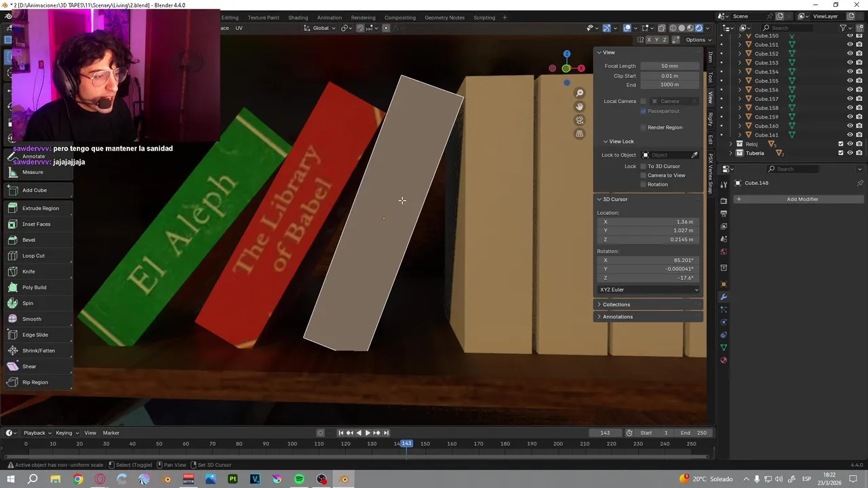Select wireframe viewport shading
Image resolution: width=868 pixels, height=488 pixels.
pos(673,28)
